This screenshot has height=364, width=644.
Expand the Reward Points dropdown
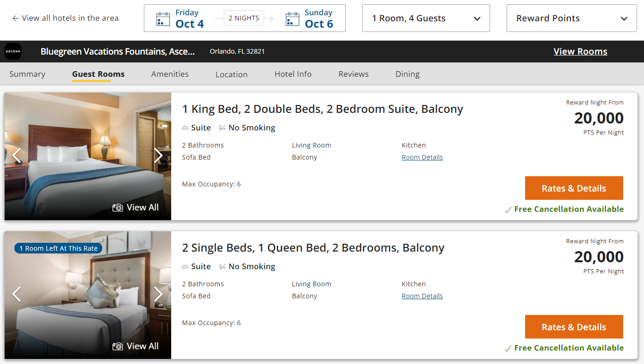pos(571,18)
